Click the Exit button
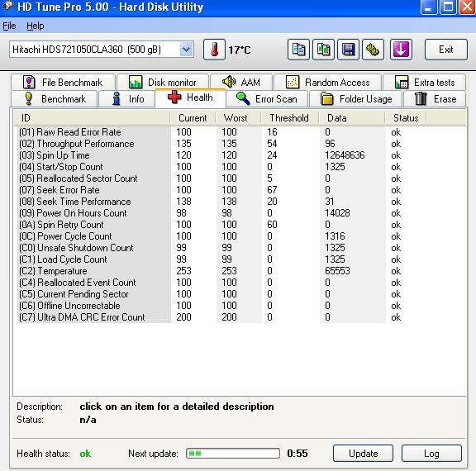Screen dimensions: 476x471 point(446,50)
